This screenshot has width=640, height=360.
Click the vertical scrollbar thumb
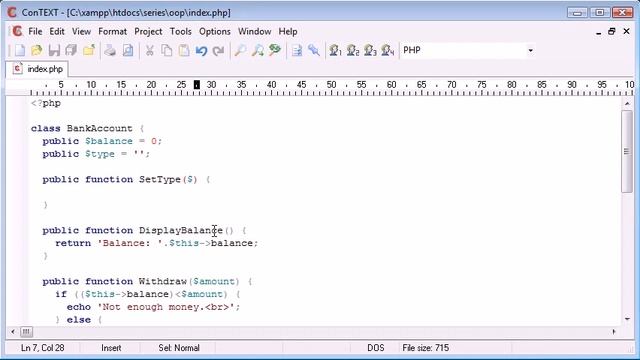(x=627, y=151)
